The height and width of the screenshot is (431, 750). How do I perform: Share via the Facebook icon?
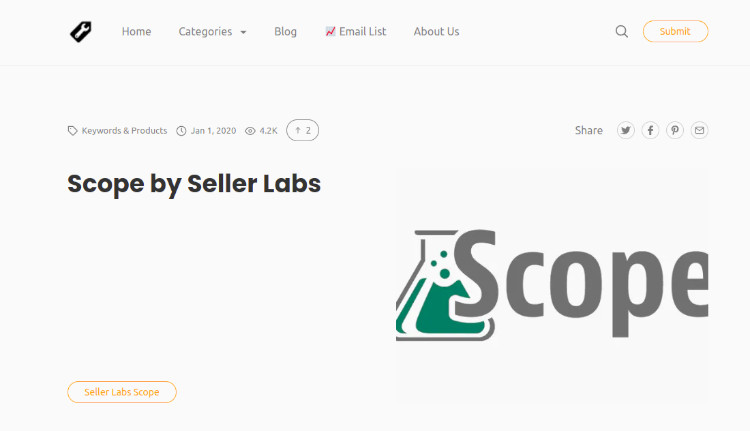650,130
